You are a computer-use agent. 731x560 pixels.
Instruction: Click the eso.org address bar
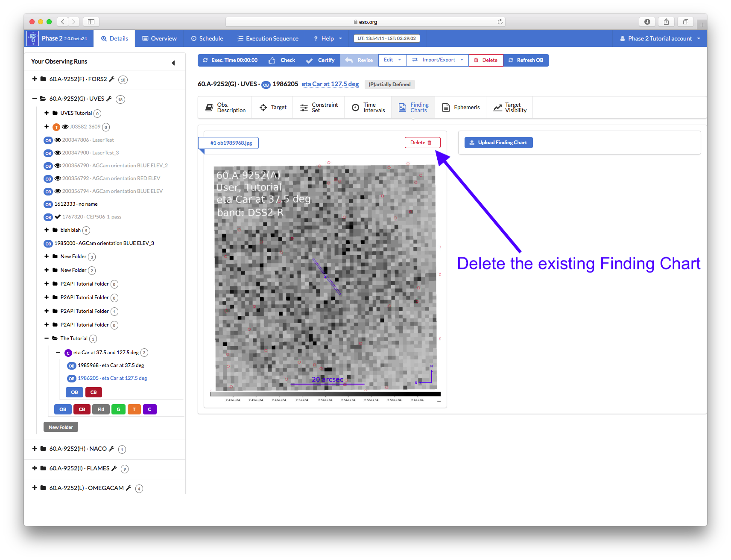[x=365, y=22]
